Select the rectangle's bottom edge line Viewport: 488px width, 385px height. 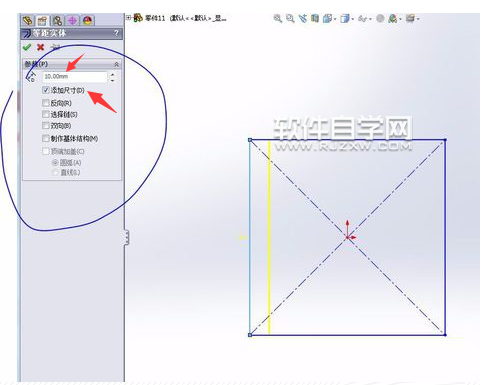pos(348,335)
